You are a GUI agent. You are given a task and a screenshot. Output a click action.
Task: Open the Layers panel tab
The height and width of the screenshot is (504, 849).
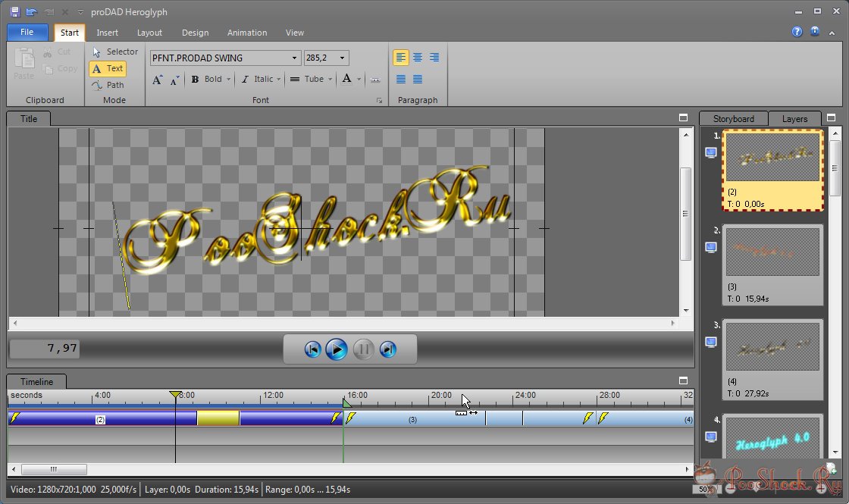click(794, 119)
